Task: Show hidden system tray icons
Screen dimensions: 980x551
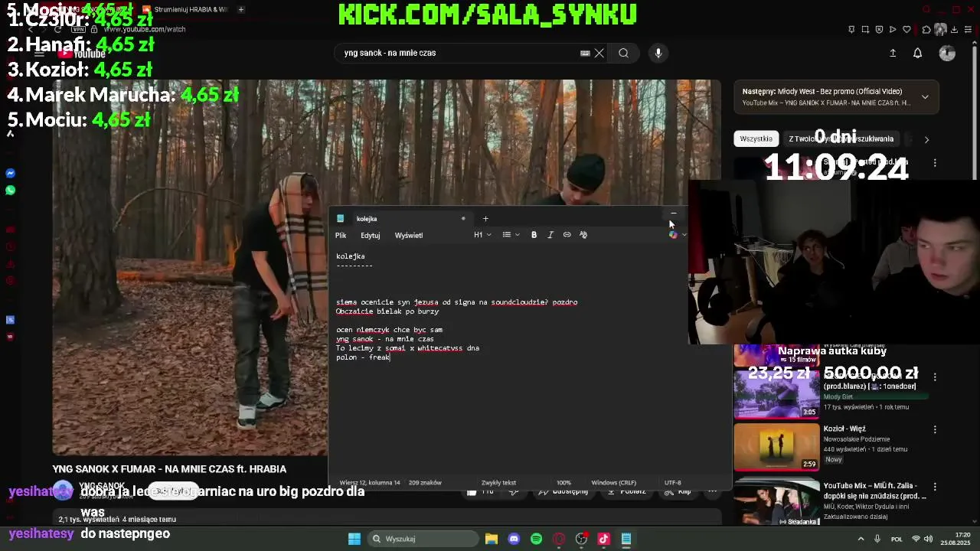Action: [x=861, y=539]
